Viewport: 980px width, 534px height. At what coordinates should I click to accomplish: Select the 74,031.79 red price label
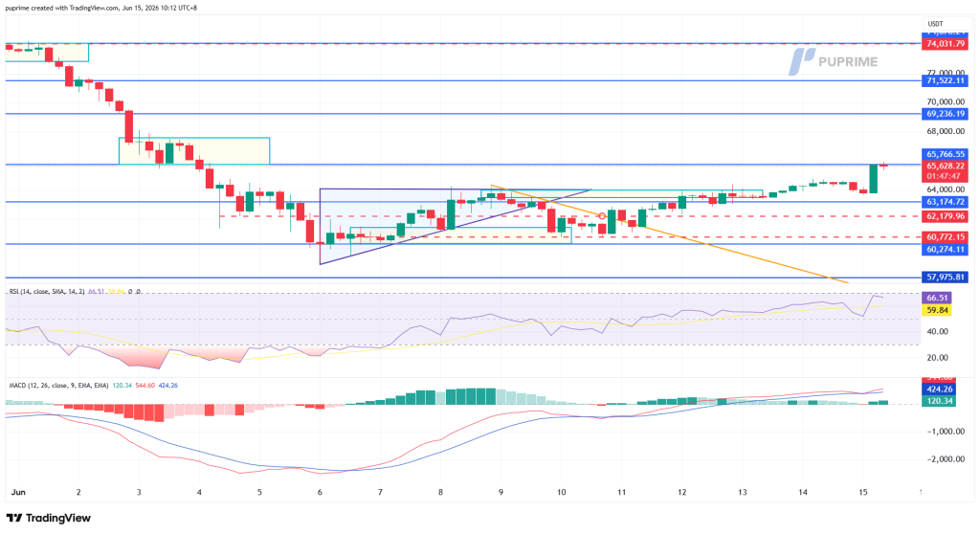945,44
